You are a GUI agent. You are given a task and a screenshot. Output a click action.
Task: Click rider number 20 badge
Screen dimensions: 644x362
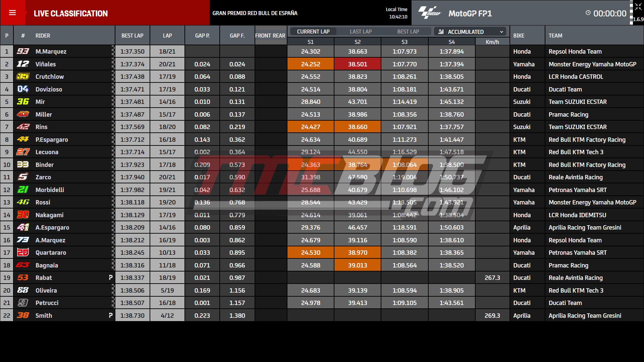(23, 252)
